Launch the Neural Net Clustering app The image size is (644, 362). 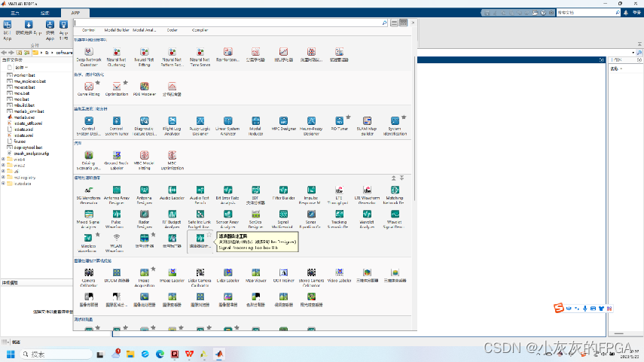click(117, 56)
